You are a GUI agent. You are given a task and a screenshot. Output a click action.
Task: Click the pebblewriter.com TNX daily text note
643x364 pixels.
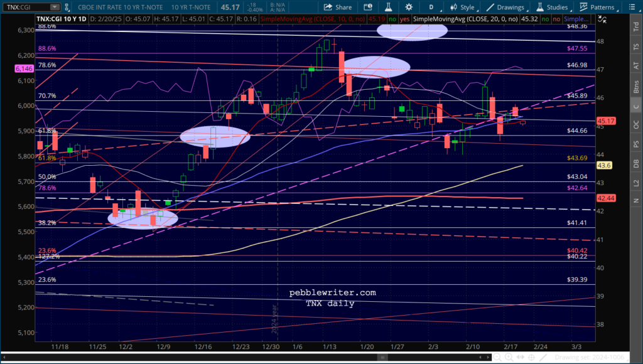pos(332,298)
